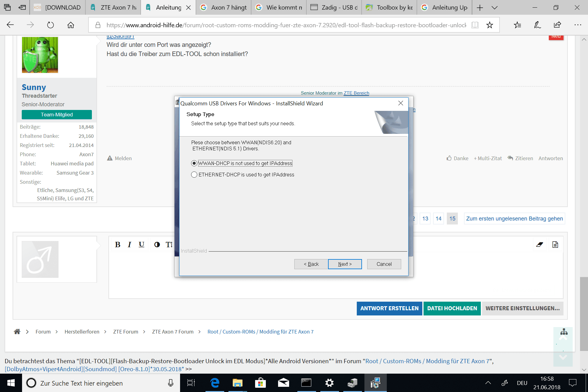This screenshot has width=588, height=392.
Task: Switch to the Axon 7 hängt tab
Action: click(224, 7)
